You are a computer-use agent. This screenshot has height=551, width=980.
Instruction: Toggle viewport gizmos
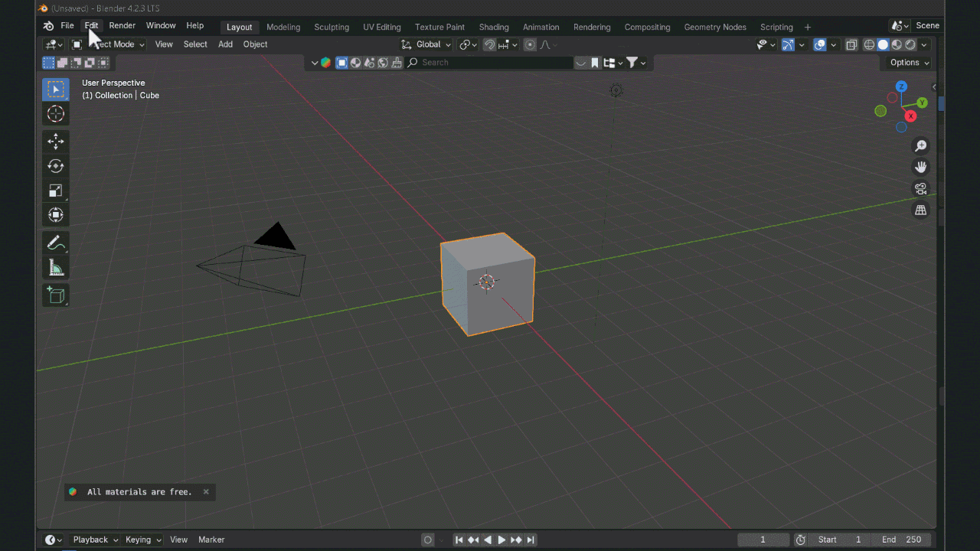pyautogui.click(x=788, y=44)
